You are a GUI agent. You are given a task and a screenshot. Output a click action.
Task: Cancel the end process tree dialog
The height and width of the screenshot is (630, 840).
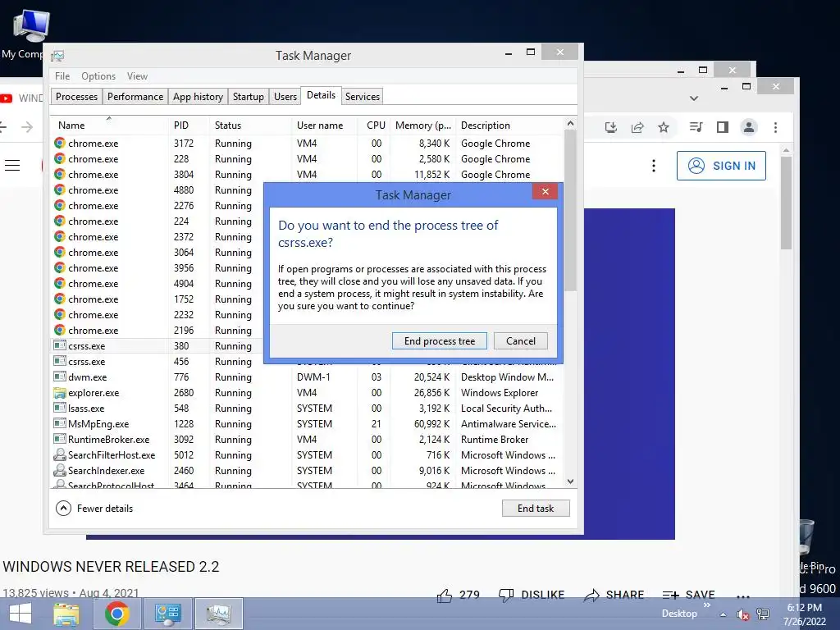pyautogui.click(x=520, y=341)
